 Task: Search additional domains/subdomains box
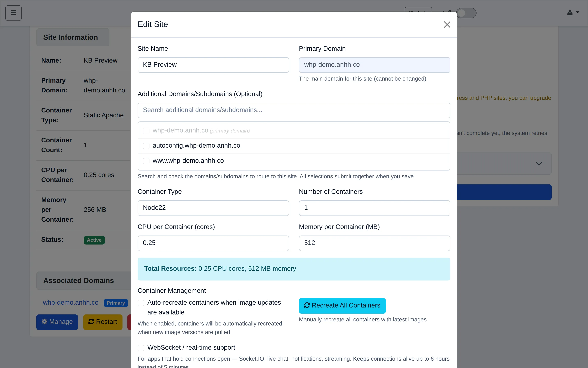[x=294, y=110]
